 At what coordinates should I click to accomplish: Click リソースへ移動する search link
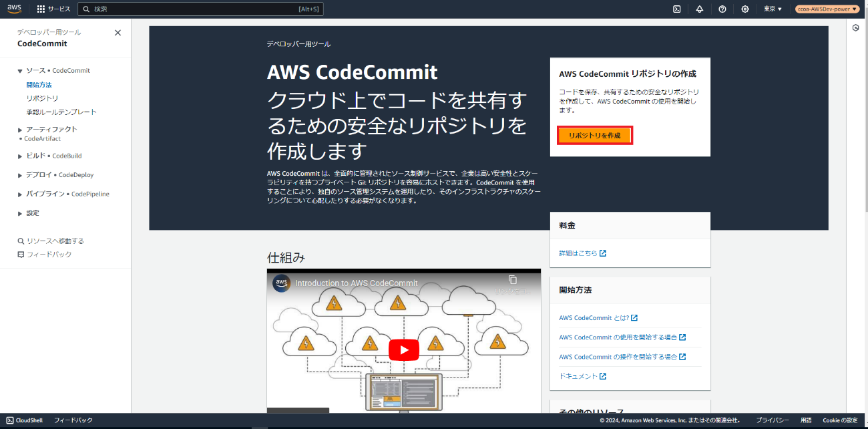coord(55,241)
